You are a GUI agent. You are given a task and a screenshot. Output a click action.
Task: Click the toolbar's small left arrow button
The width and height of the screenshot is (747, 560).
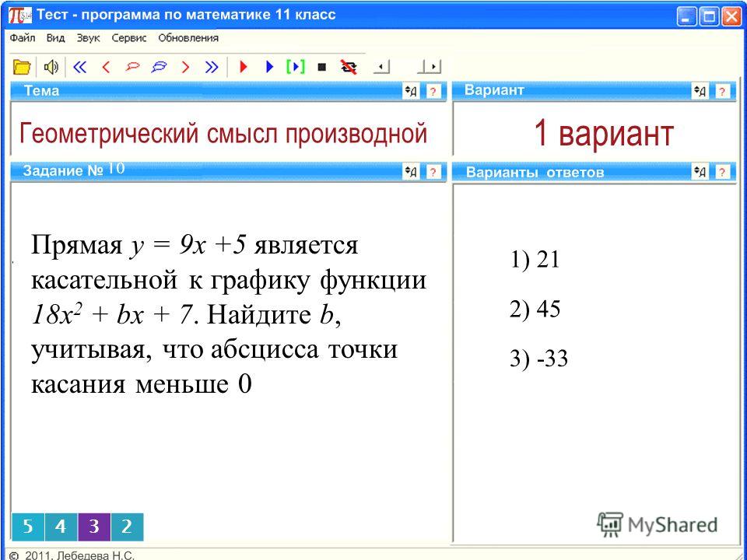point(381,67)
